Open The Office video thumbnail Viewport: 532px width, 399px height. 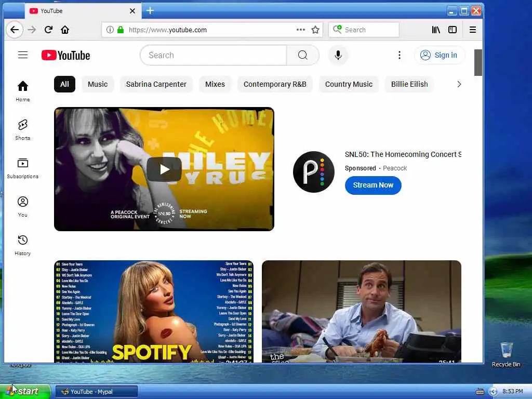coord(362,312)
